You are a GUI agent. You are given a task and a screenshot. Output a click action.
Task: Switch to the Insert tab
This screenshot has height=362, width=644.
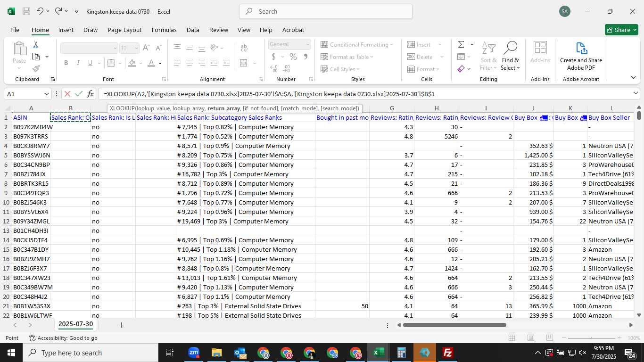66,30
